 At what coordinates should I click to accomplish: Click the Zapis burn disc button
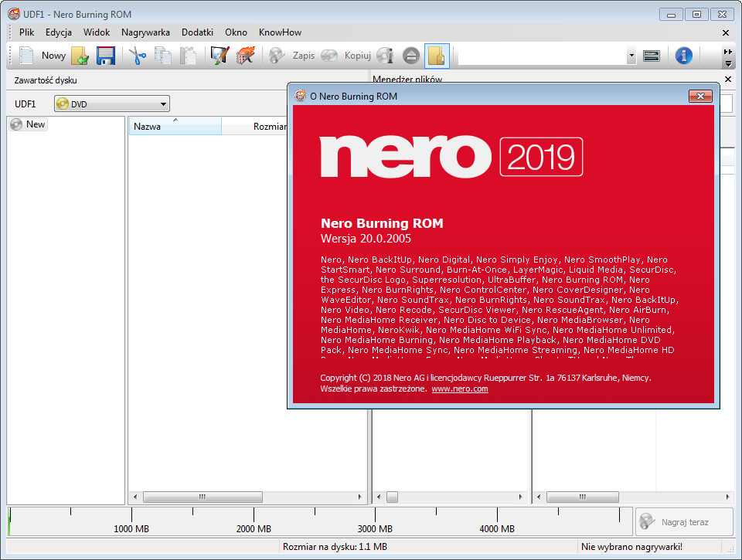tap(291, 56)
